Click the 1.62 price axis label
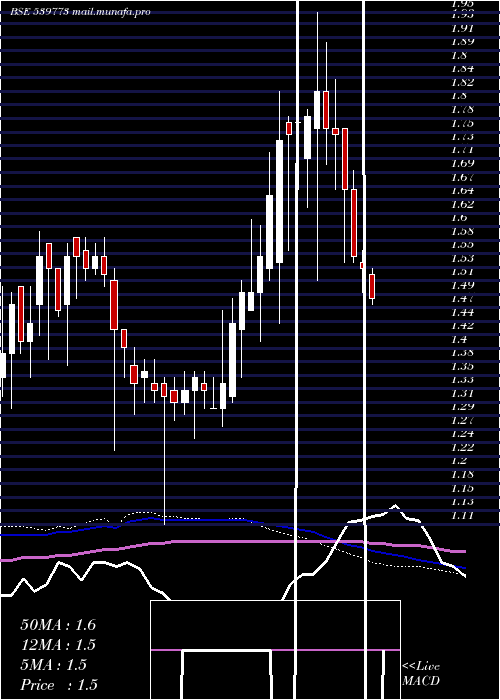This screenshot has width=500, height=700. tap(462, 204)
